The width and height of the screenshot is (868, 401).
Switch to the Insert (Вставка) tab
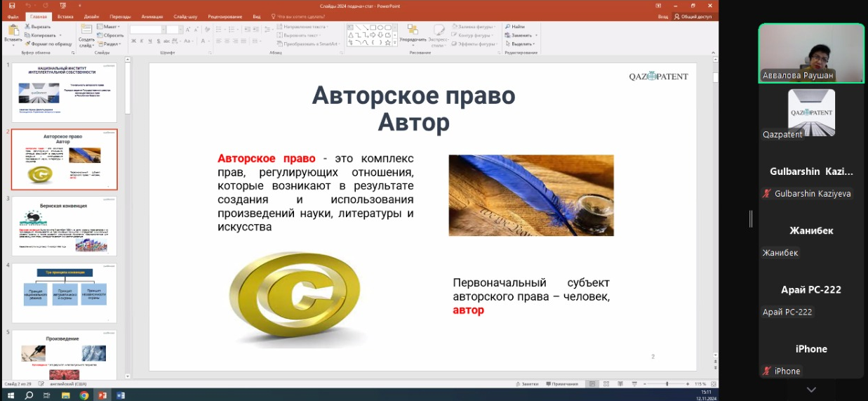click(65, 16)
